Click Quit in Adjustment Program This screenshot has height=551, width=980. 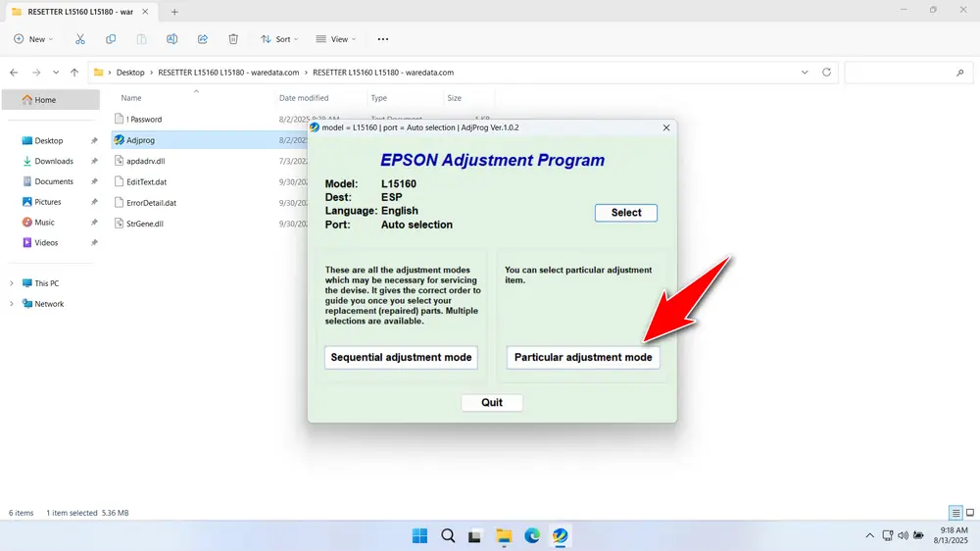click(492, 402)
